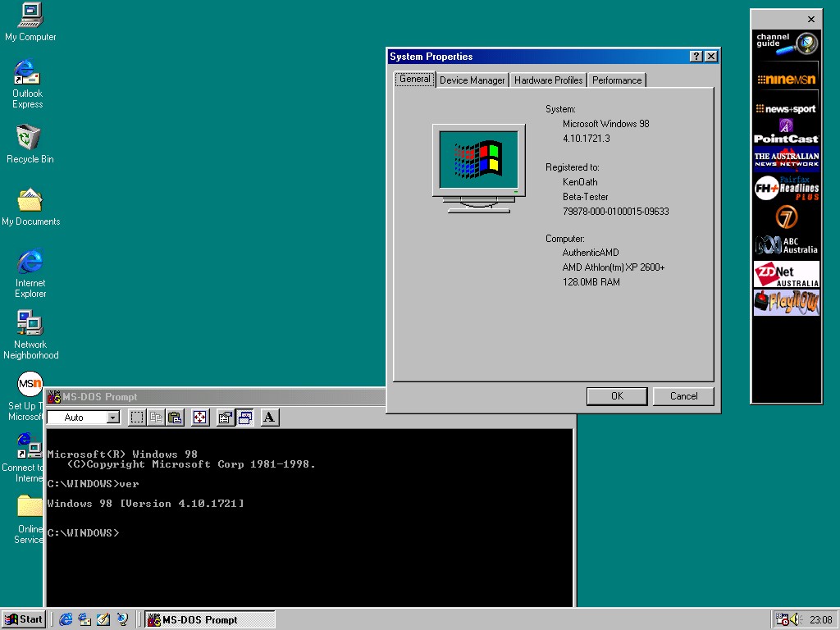Viewport: 840px width, 630px height.
Task: Click the MS-DOS Prompt title bar icon
Action: (54, 396)
